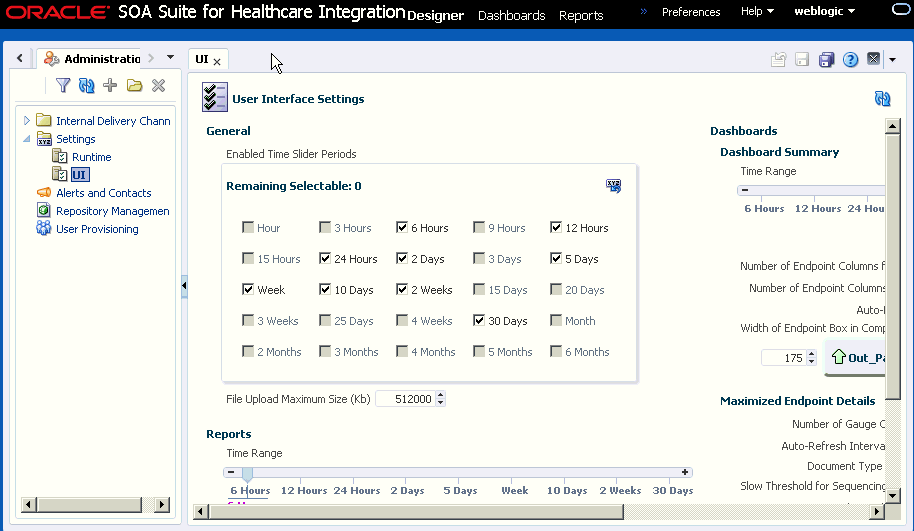Viewport: 914px width, 531px height.
Task: Select the Alerts and Contacts megaphone item
Action: (103, 193)
